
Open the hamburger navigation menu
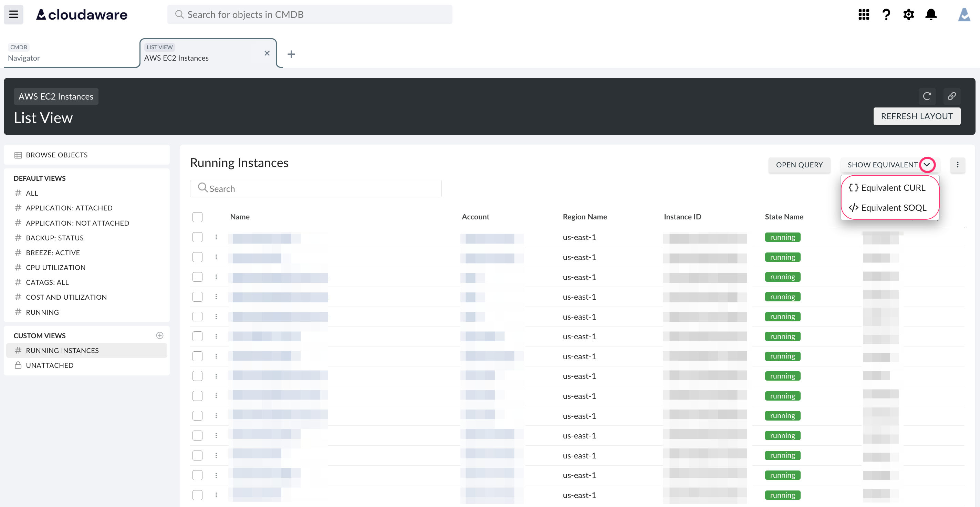[14, 14]
